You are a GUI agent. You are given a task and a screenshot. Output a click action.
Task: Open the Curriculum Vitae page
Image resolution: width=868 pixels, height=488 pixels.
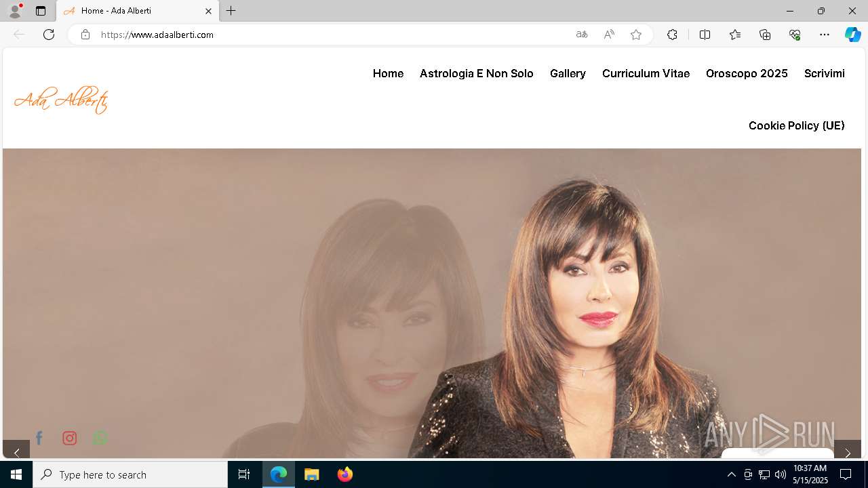coord(646,73)
